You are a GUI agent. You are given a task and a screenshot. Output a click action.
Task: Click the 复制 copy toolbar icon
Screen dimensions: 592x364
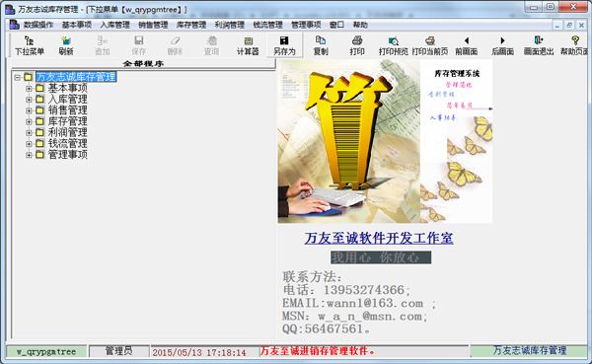pyautogui.click(x=321, y=45)
